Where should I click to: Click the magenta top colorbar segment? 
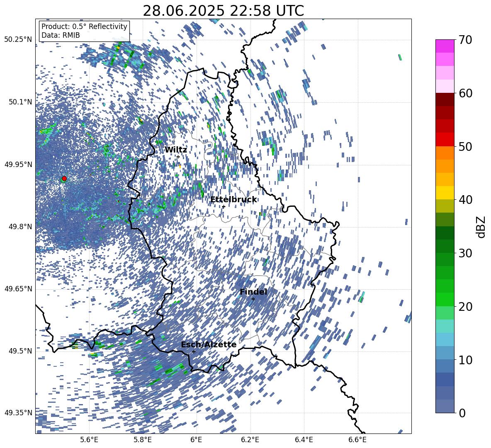[445, 46]
